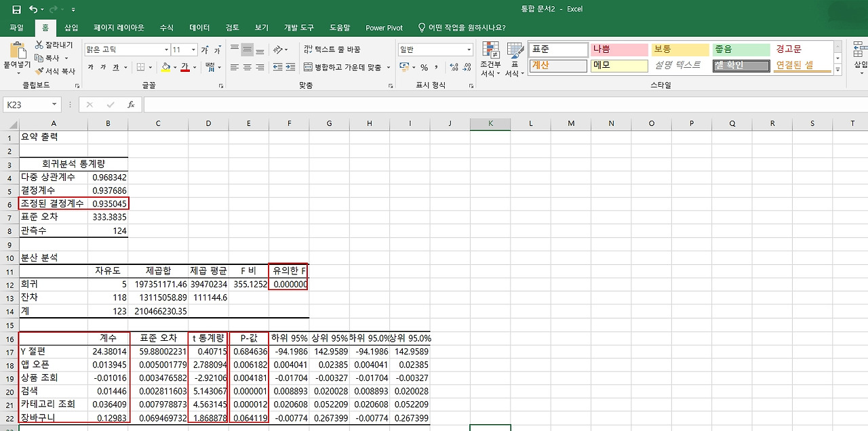Click the percent style icon
The image size is (868, 431).
click(x=424, y=67)
